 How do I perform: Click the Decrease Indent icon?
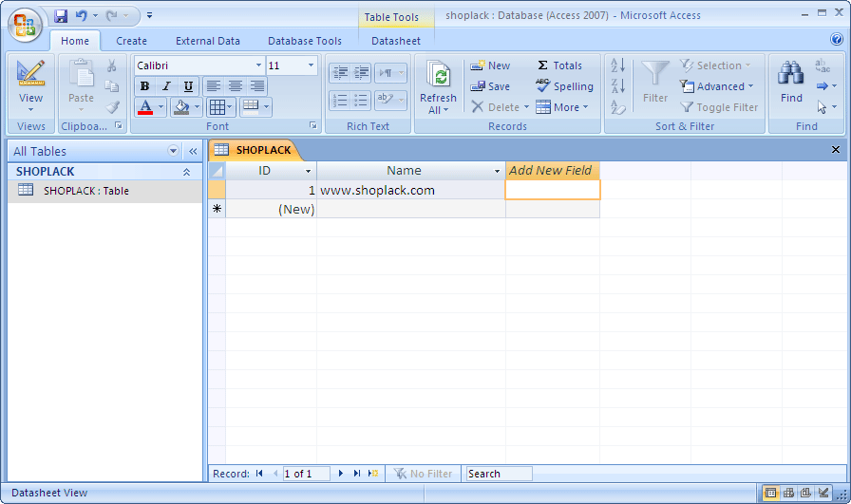[x=340, y=73]
